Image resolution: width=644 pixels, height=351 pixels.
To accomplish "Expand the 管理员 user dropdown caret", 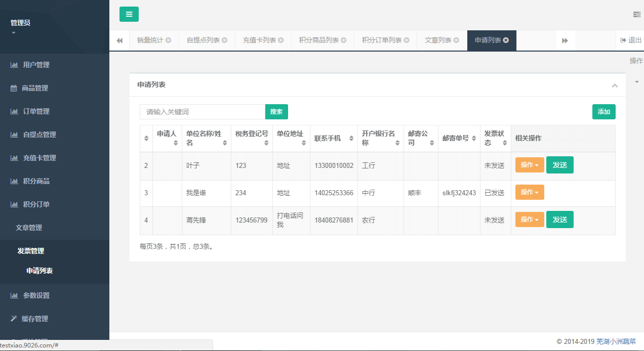I will (x=14, y=33).
